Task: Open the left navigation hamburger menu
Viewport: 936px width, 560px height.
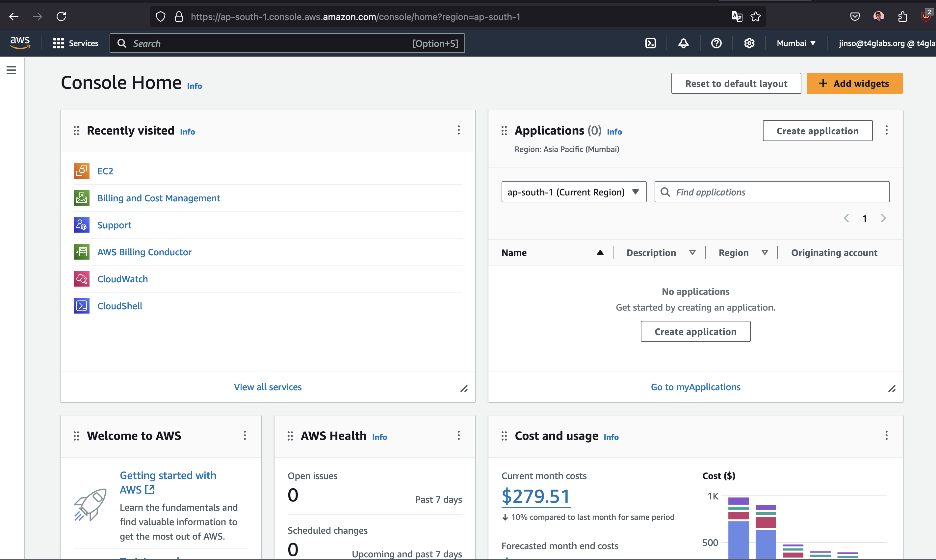Action: click(x=11, y=70)
